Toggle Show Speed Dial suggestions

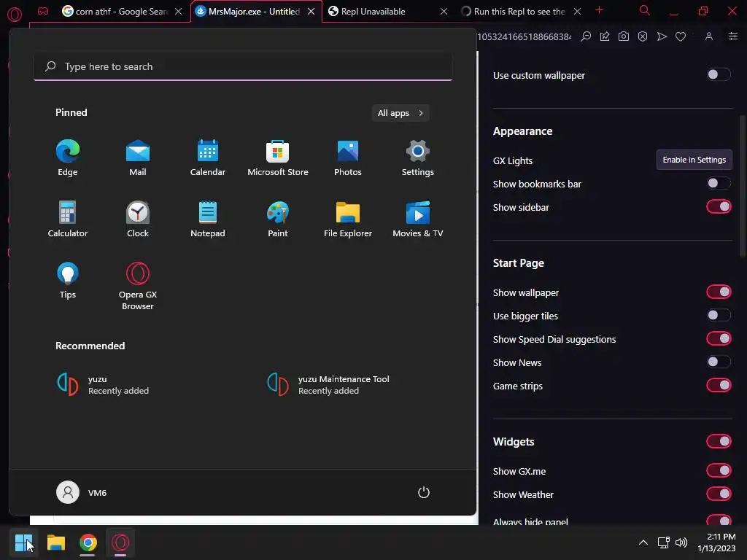tap(719, 338)
